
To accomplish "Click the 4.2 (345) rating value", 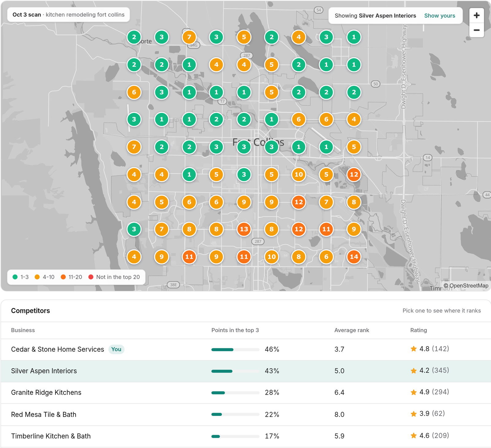I will click(x=434, y=370).
